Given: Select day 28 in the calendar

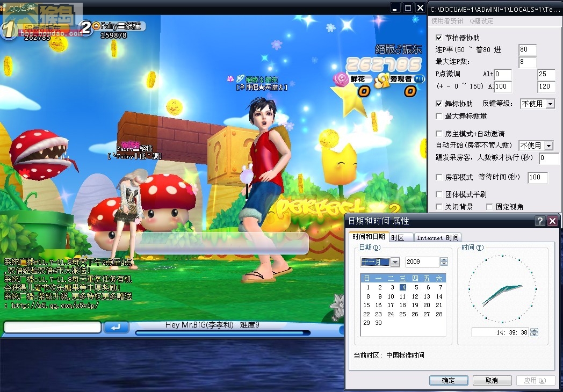Looking at the screenshot, I should tap(439, 314).
